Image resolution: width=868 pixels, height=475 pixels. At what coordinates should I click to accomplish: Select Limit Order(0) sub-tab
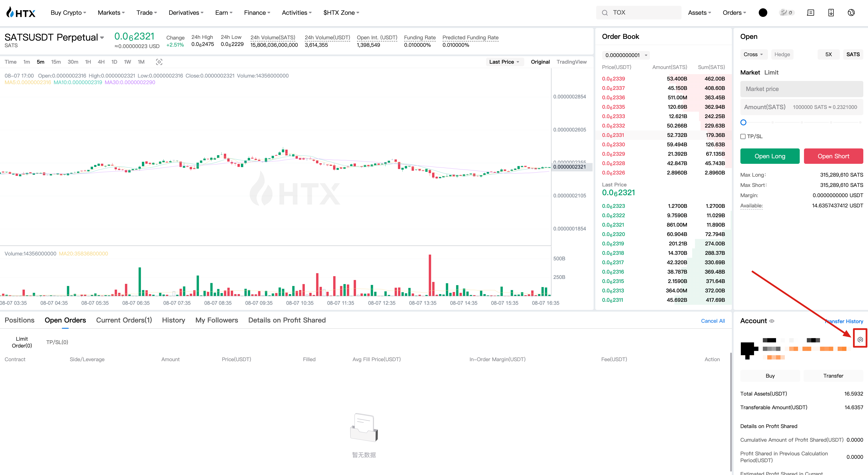[x=22, y=342]
